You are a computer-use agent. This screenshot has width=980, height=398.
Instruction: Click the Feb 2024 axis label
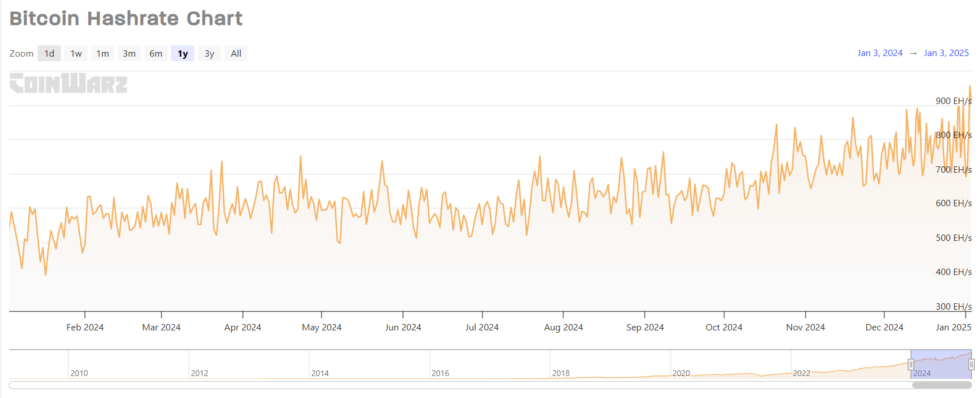85,328
